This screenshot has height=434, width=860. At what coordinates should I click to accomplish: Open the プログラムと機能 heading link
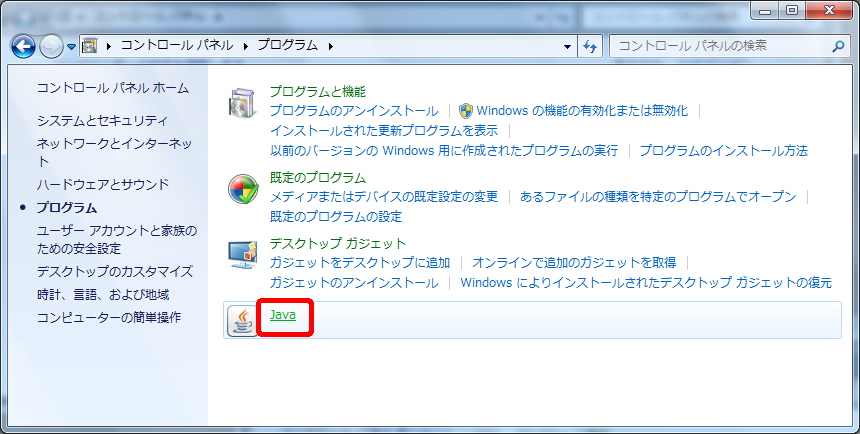coord(318,91)
